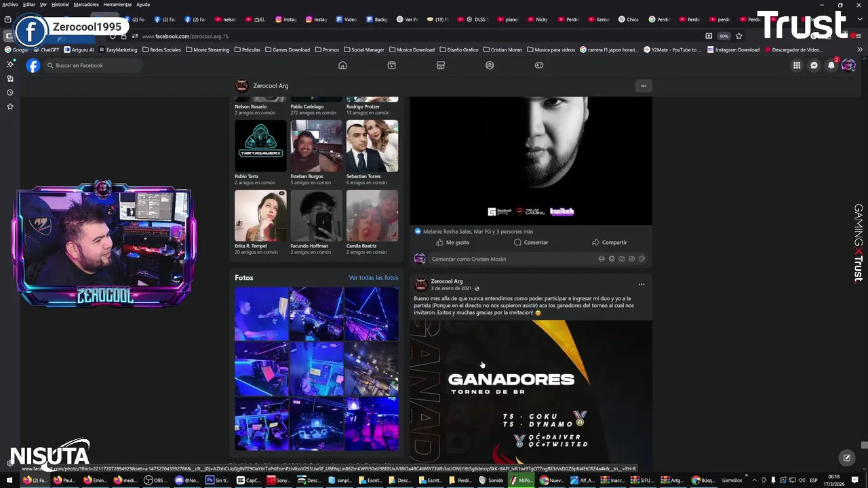The height and width of the screenshot is (488, 868).
Task: Open TartaGamerX friend thumbnail
Action: 260,146
